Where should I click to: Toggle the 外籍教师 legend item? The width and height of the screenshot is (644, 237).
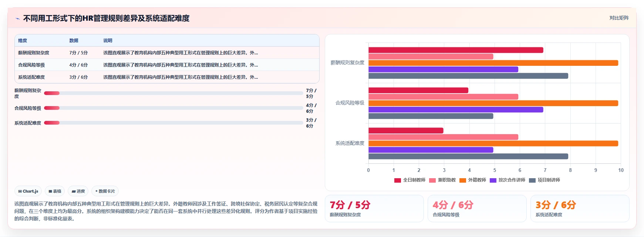(473, 180)
